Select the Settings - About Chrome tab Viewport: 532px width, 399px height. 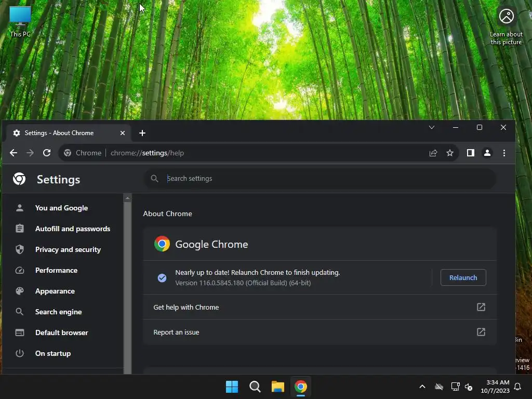[x=68, y=133]
